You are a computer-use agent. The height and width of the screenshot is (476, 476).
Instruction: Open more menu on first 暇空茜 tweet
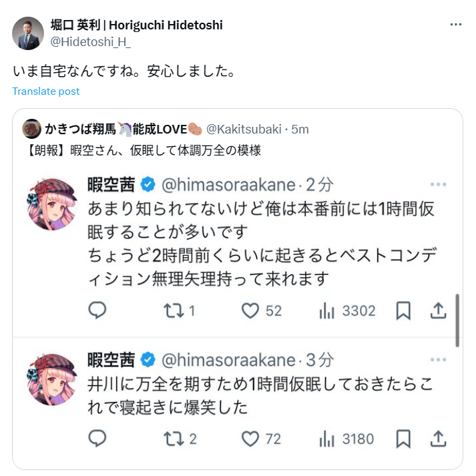[438, 185]
